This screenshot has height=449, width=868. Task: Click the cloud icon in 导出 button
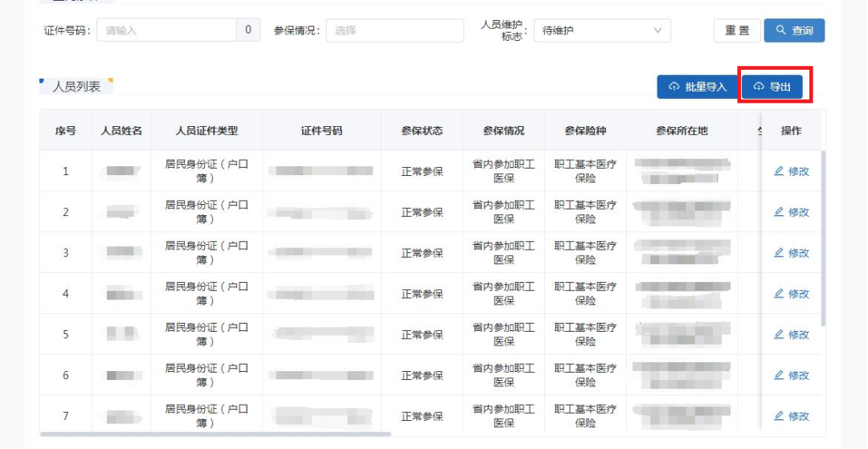coord(759,87)
